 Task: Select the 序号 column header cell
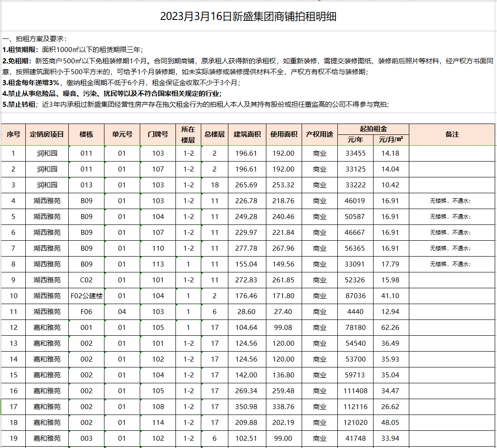[13, 134]
